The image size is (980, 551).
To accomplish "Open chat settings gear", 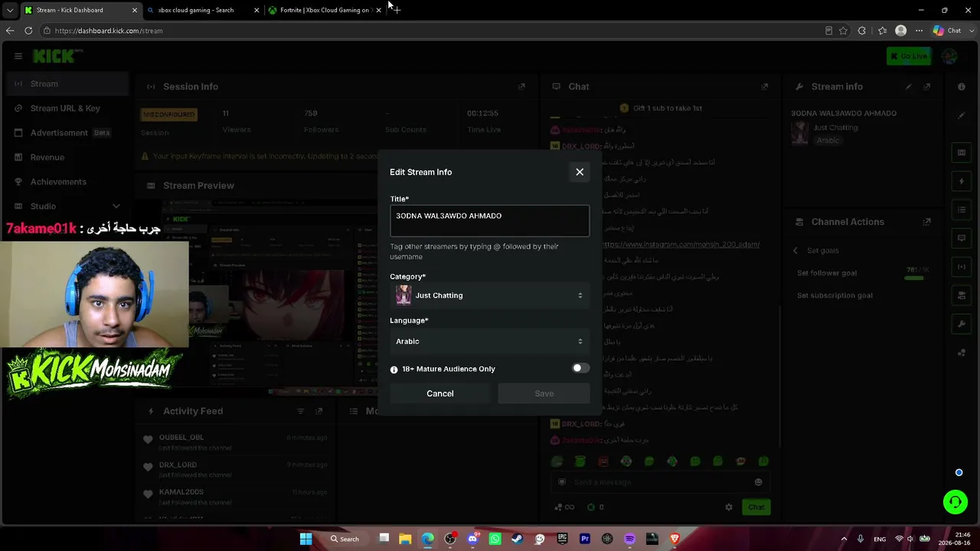I will tap(729, 507).
